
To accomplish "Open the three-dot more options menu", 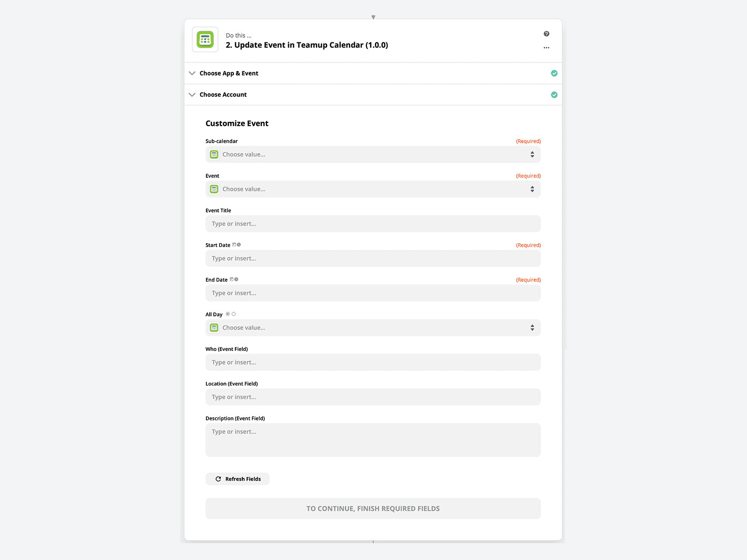I will 546,48.
